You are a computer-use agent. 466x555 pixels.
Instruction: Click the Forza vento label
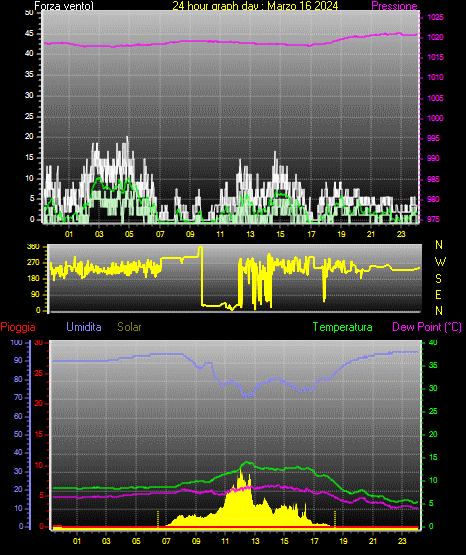pos(64,6)
